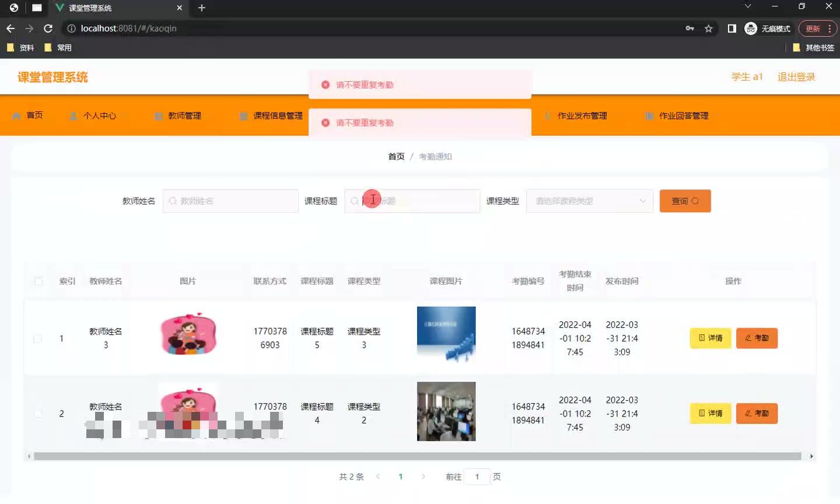Screen dimensions: 840x504
Task: Open the 作业回答管理 menu item
Action: [682, 115]
